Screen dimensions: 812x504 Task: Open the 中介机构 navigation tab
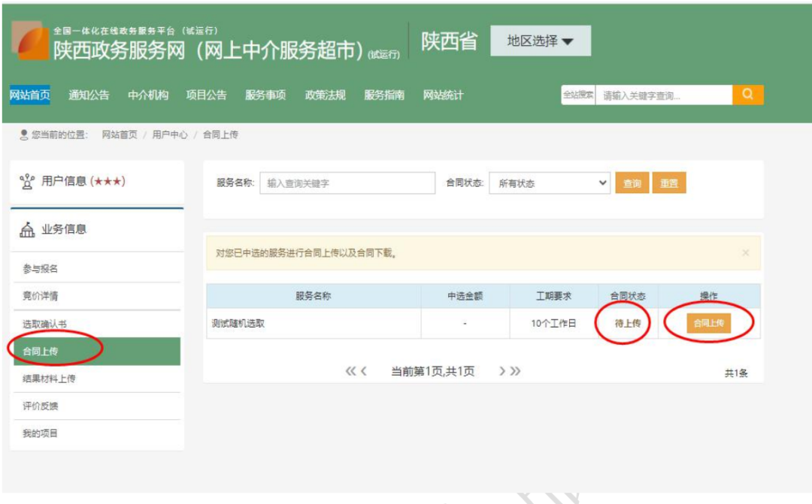148,95
